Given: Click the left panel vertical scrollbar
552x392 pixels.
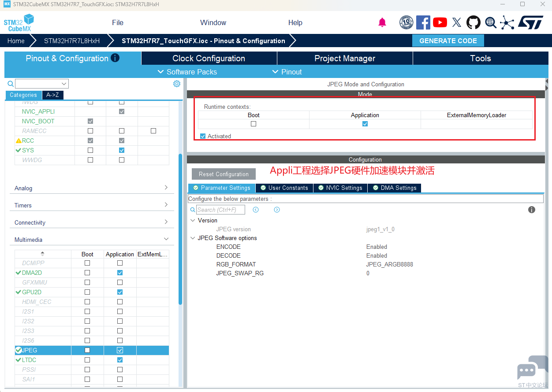Looking at the screenshot, I should tap(180, 229).
